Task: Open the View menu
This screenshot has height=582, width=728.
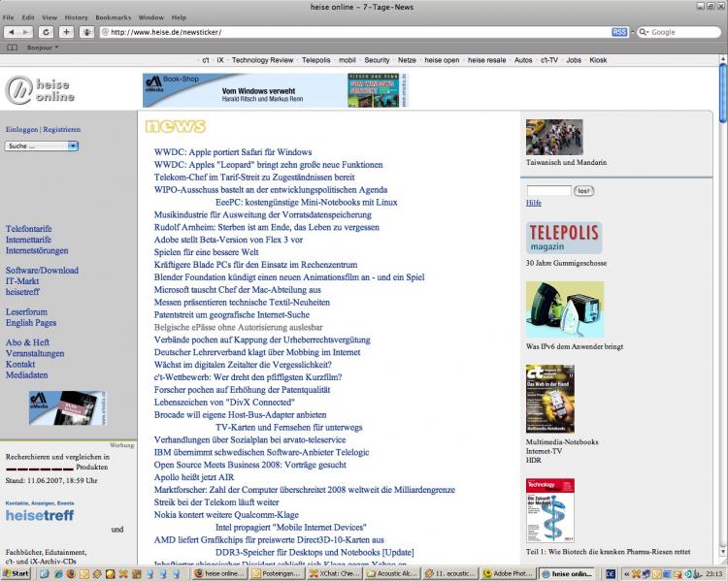Action: pos(50,17)
